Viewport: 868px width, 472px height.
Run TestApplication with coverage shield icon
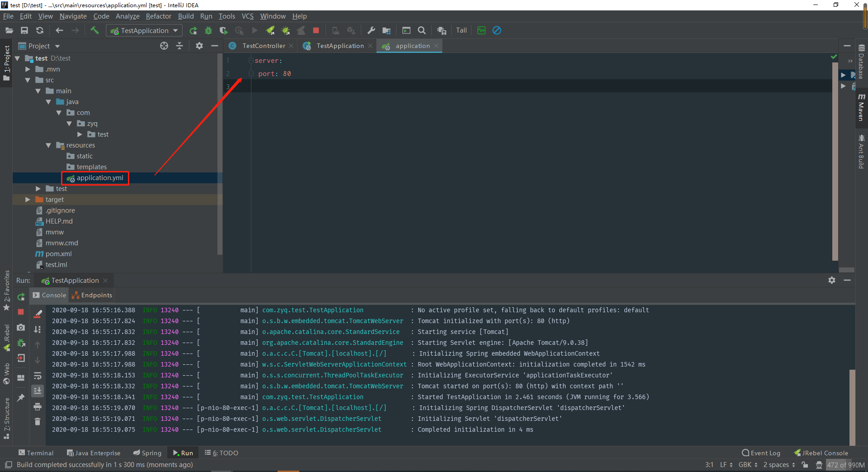(223, 30)
